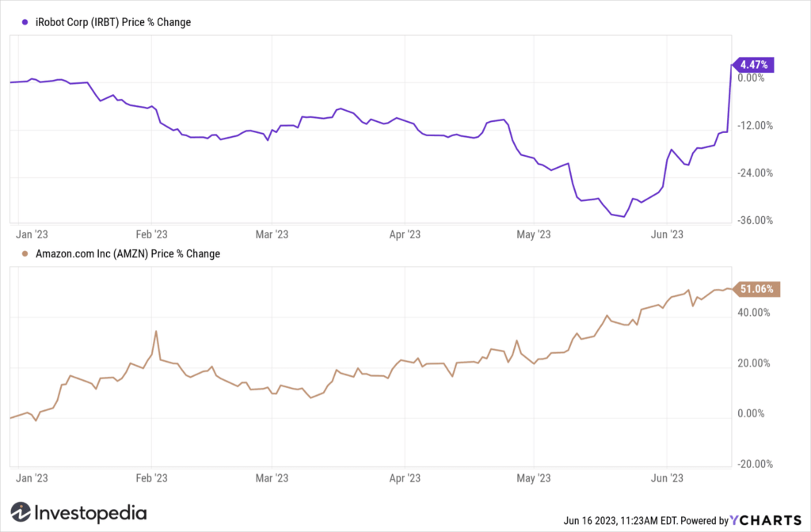Click the 4.47% price flag

click(x=754, y=65)
